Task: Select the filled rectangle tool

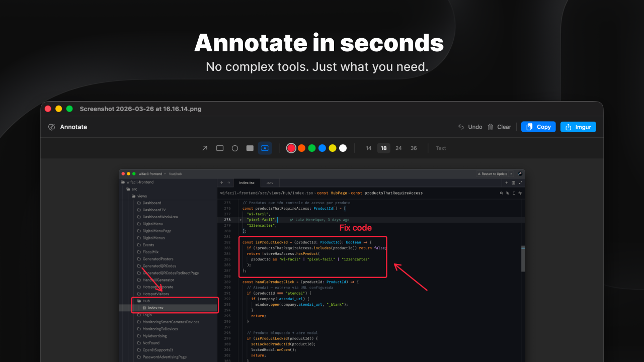Action: click(x=250, y=148)
